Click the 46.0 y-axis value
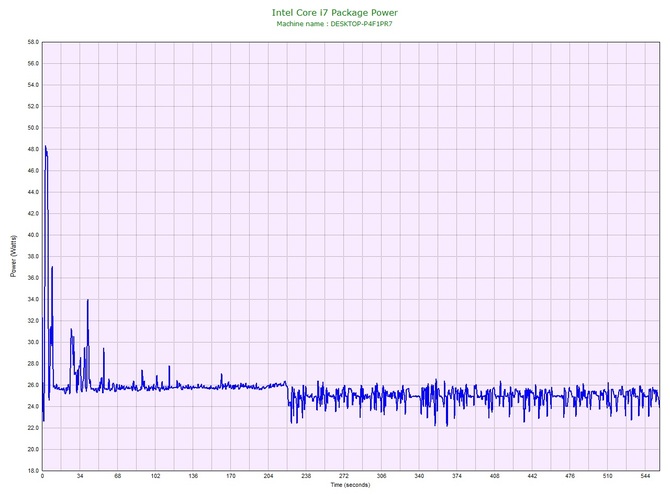Viewport: 670px width, 502px height. 33,170
